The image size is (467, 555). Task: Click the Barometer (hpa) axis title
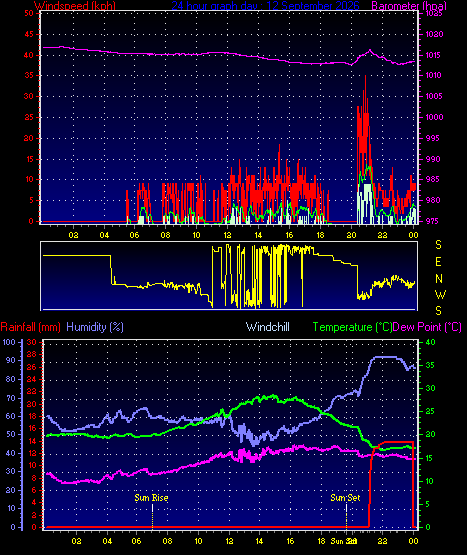click(x=409, y=6)
